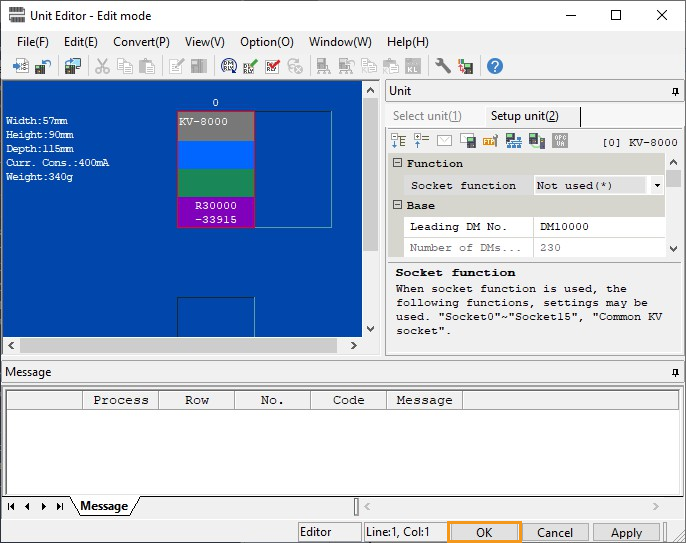Collapse the Function property group
Screen dimensions: 686x543
tap(397, 163)
